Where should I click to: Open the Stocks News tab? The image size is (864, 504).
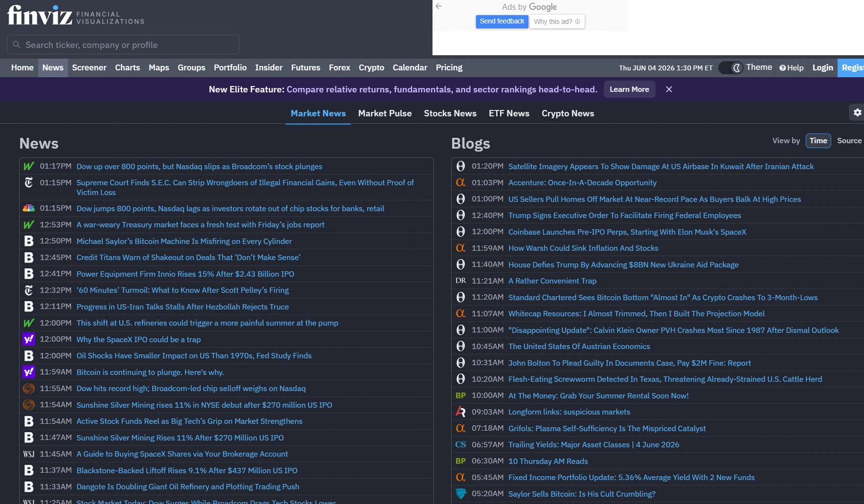click(x=450, y=113)
